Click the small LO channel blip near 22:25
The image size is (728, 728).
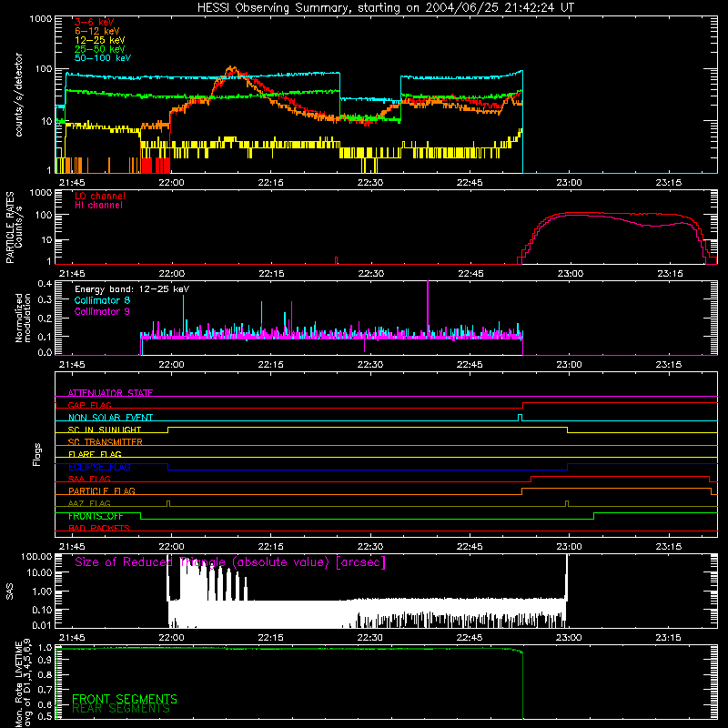[x=337, y=260]
